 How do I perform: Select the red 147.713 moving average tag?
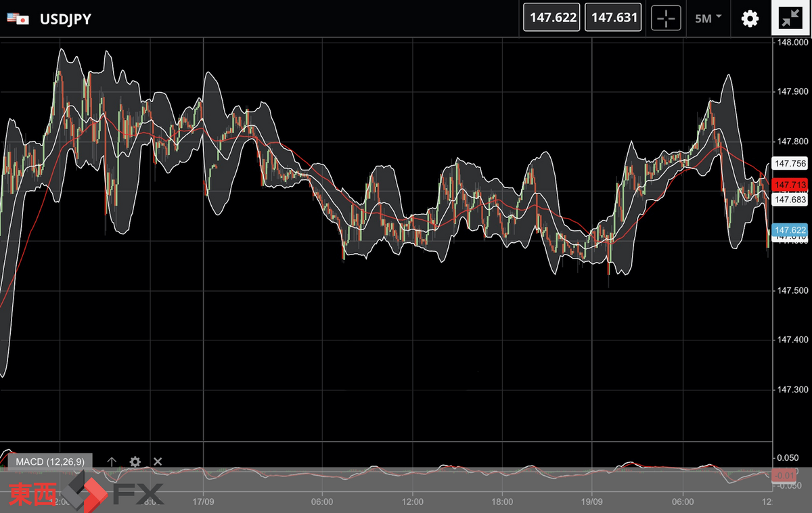pyautogui.click(x=790, y=185)
